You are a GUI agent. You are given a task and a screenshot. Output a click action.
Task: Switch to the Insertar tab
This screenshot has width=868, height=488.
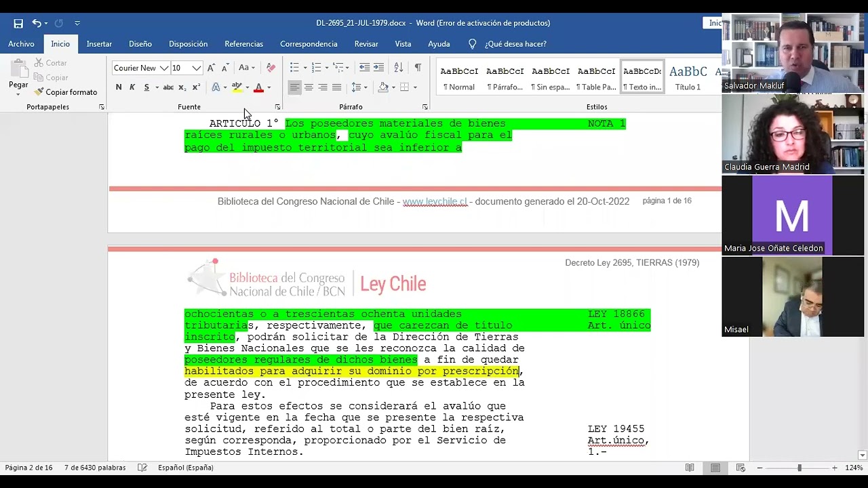99,44
